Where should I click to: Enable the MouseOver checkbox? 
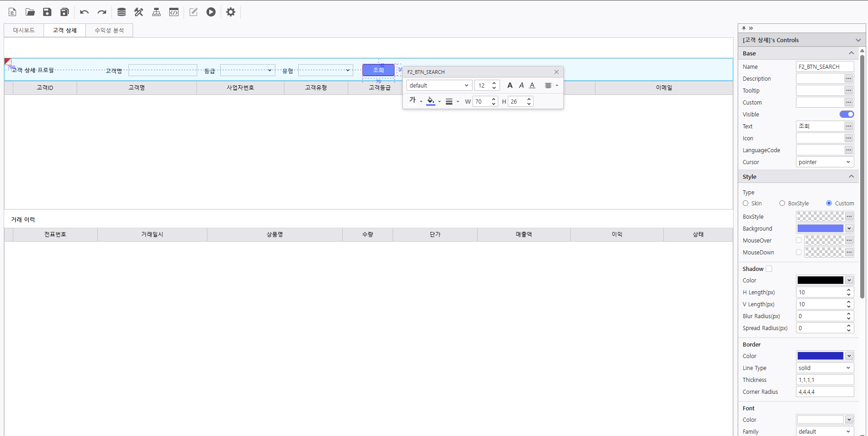[799, 240]
